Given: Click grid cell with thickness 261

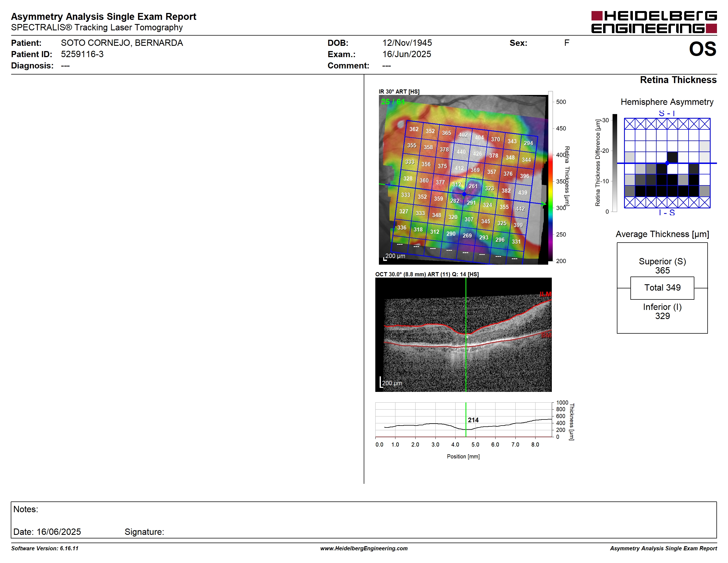Looking at the screenshot, I should [x=473, y=187].
